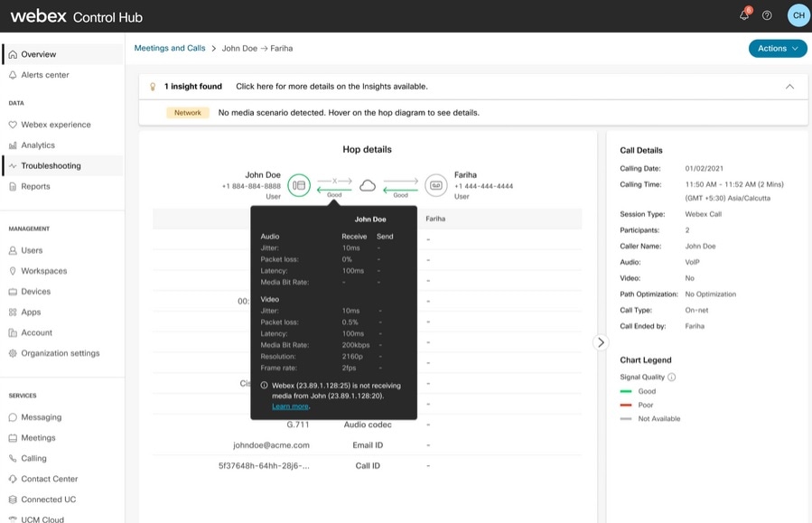Click the green Good legend swatch
The height and width of the screenshot is (523, 812).
click(626, 391)
